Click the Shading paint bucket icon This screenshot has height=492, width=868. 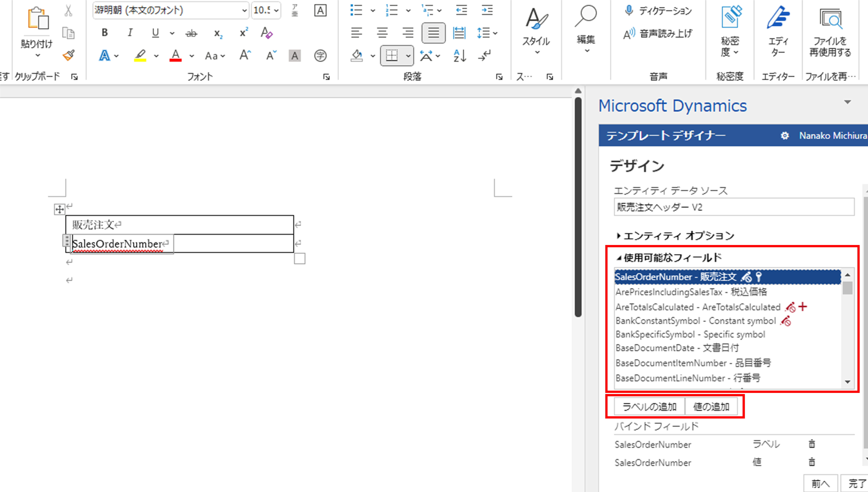pyautogui.click(x=357, y=56)
